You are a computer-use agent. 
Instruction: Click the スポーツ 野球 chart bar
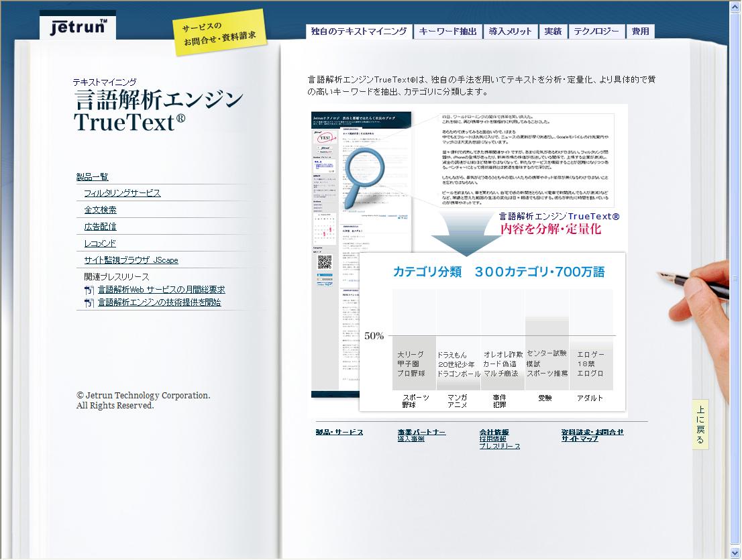pos(414,363)
